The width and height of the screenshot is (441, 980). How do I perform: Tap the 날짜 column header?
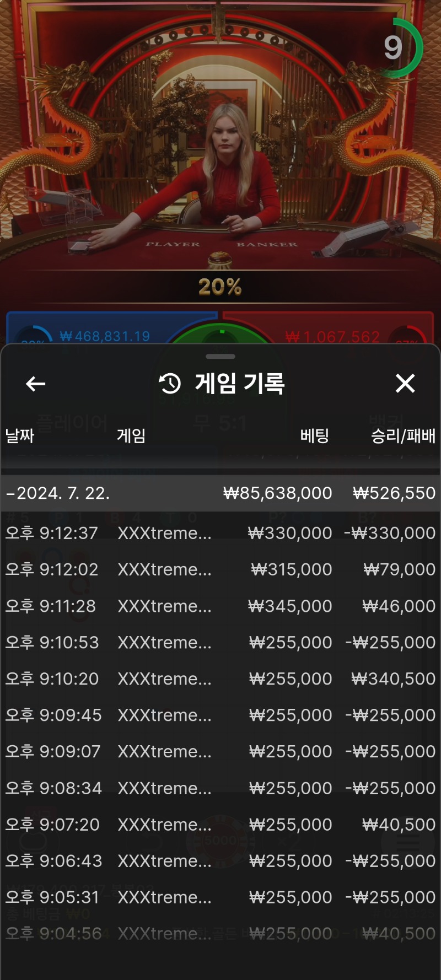click(20, 436)
